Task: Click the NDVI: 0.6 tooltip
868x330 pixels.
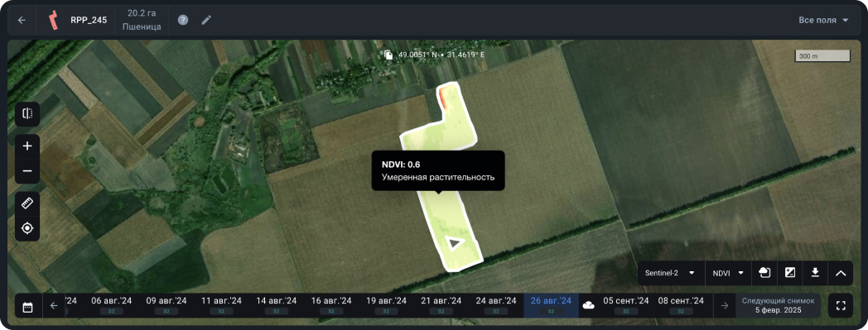Action: click(x=438, y=171)
